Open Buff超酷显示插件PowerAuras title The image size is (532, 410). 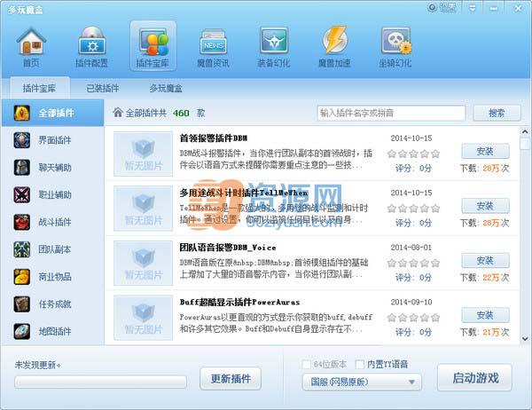pos(239,302)
